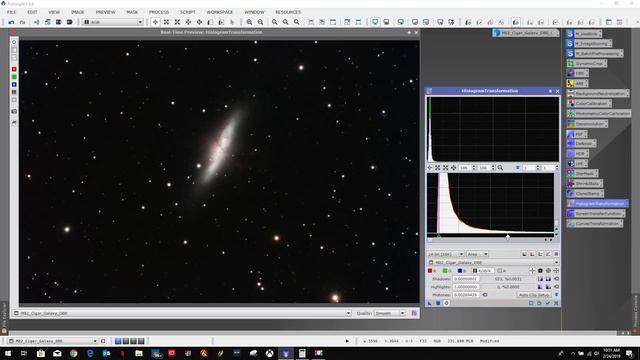
Task: Open the histogram bit-depth resolution dropdown
Action: click(x=445, y=254)
